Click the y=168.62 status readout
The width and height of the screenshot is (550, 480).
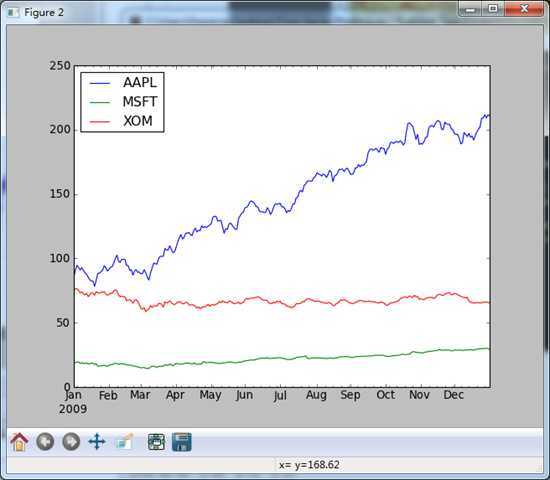(317, 465)
